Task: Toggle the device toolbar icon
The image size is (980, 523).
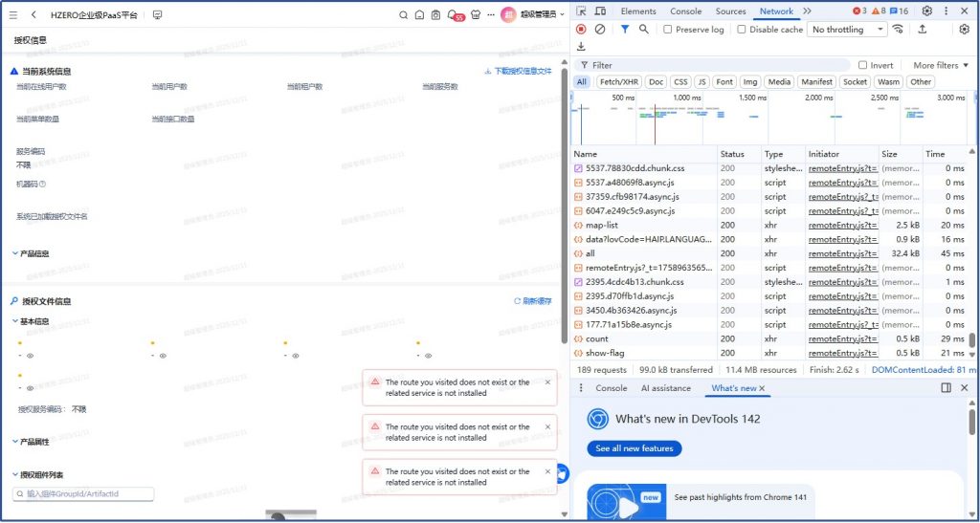Action: [600, 11]
